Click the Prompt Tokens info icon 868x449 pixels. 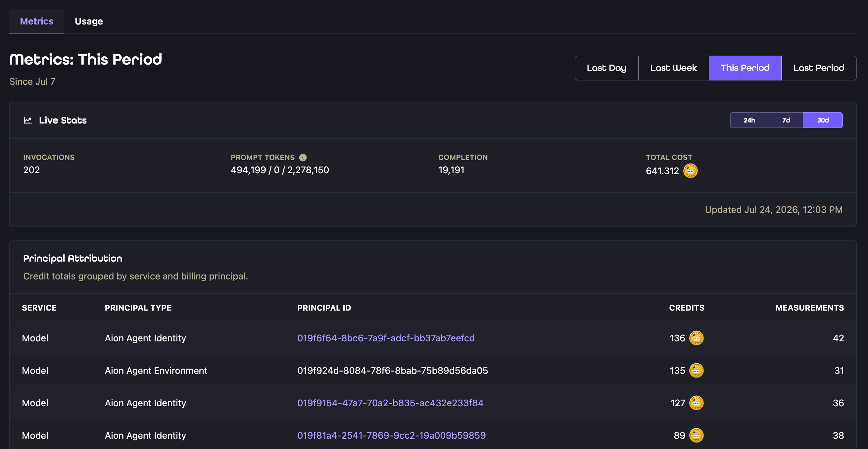click(303, 157)
